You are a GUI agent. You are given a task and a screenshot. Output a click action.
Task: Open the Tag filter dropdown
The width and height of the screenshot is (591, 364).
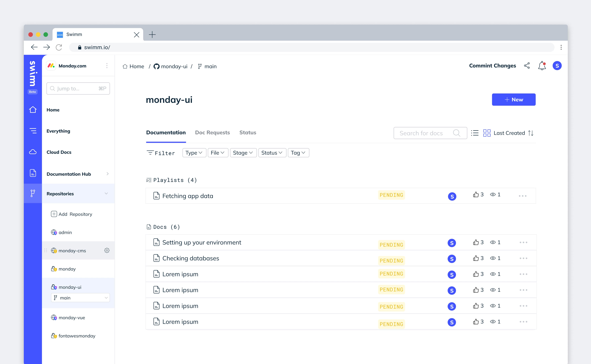click(x=298, y=153)
